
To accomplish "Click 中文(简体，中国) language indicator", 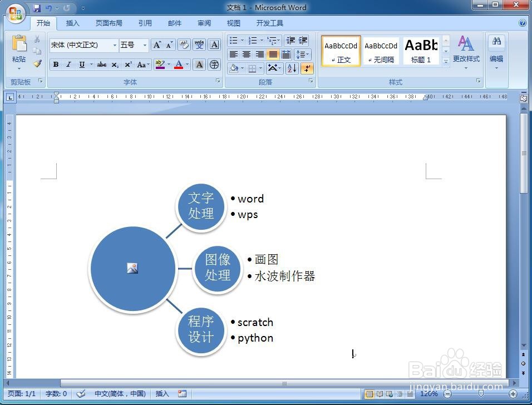I will coord(120,393).
